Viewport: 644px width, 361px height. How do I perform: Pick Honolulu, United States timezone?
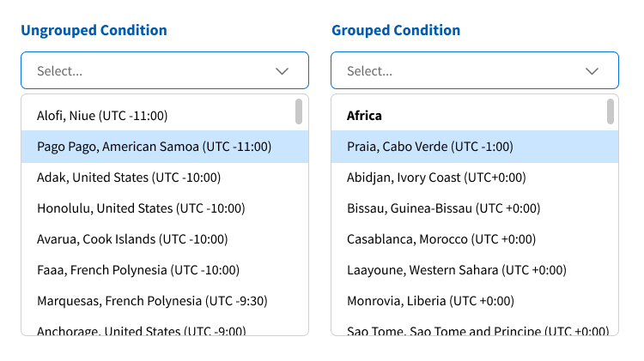[x=141, y=208]
